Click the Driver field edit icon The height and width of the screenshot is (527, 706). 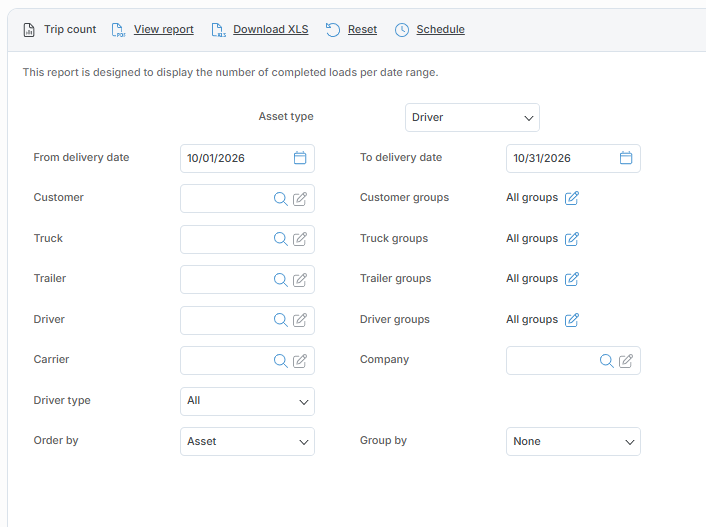[x=300, y=320]
